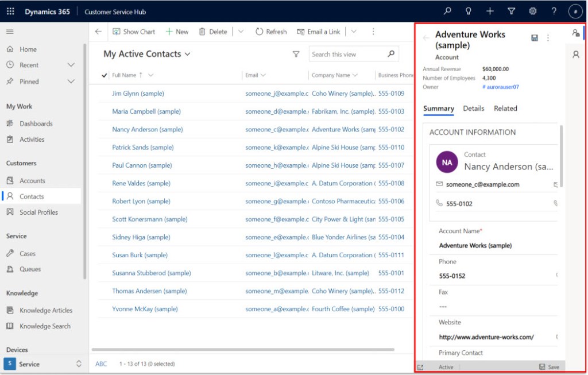Image resolution: width=588 pixels, height=375 pixels.
Task: Expand the Pinned section chevron
Action: click(71, 82)
